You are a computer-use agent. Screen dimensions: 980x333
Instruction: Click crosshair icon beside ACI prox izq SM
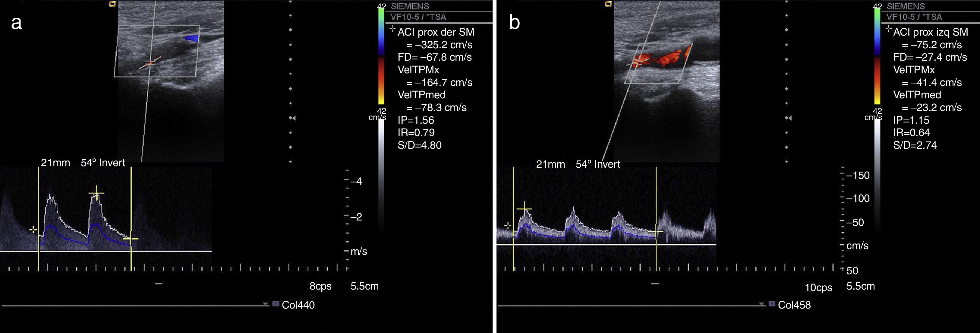889,29
